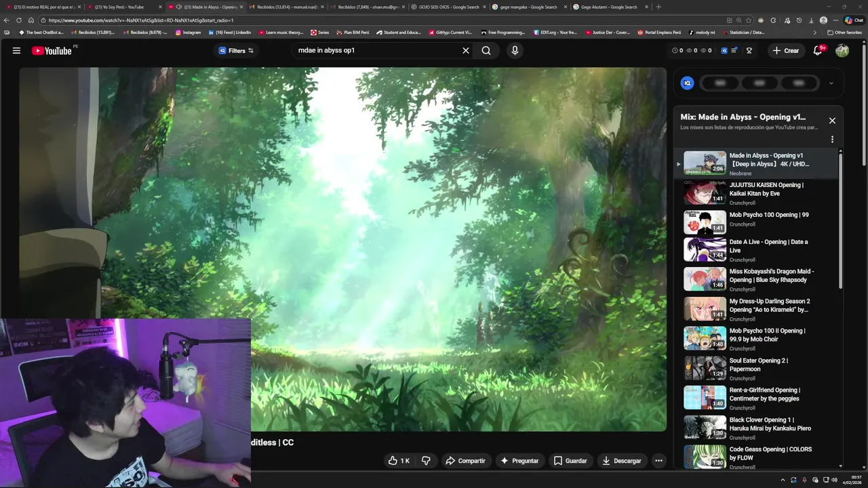
Task: Save video with Guardar button
Action: (570, 461)
